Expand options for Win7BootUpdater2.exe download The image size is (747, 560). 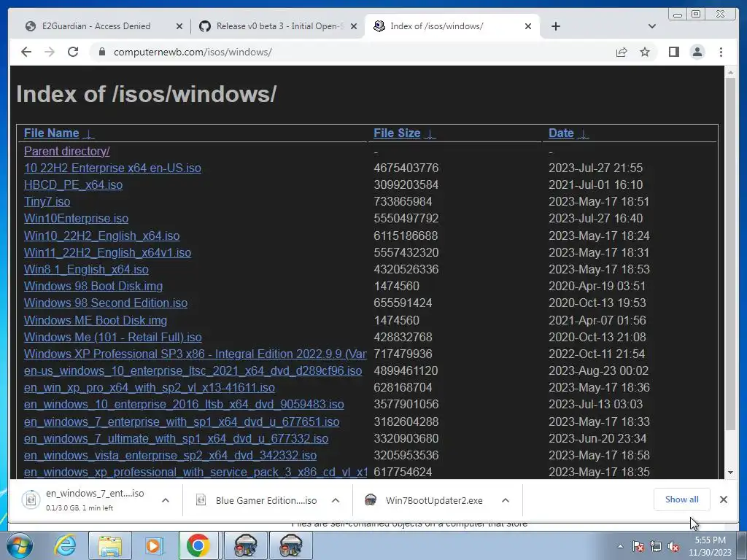(506, 500)
